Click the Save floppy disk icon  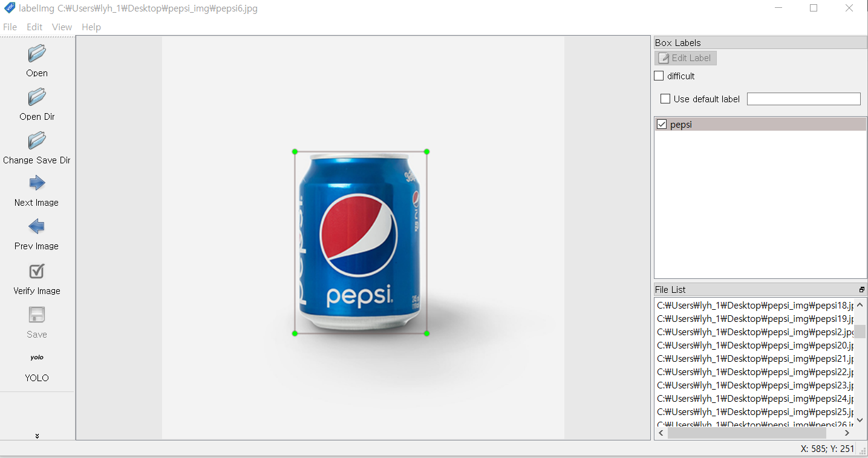pos(37,315)
